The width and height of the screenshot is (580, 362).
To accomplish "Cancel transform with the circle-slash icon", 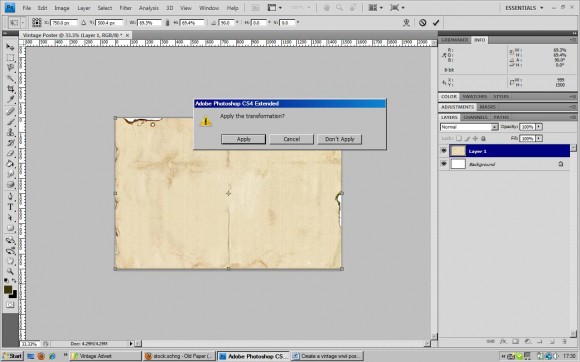I will click(422, 23).
